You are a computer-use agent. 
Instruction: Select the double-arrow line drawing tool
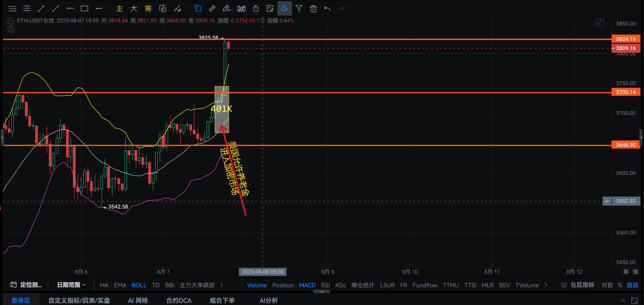[x=41, y=8]
